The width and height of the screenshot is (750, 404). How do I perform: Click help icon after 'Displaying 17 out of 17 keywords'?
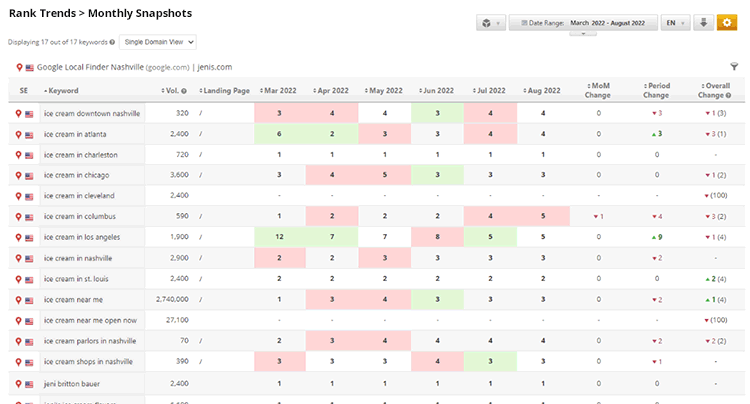point(112,42)
